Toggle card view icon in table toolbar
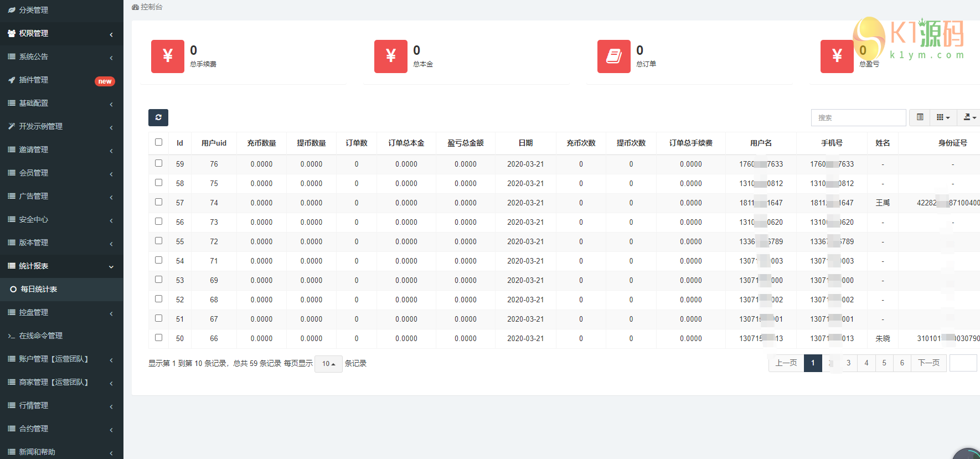 tap(920, 117)
